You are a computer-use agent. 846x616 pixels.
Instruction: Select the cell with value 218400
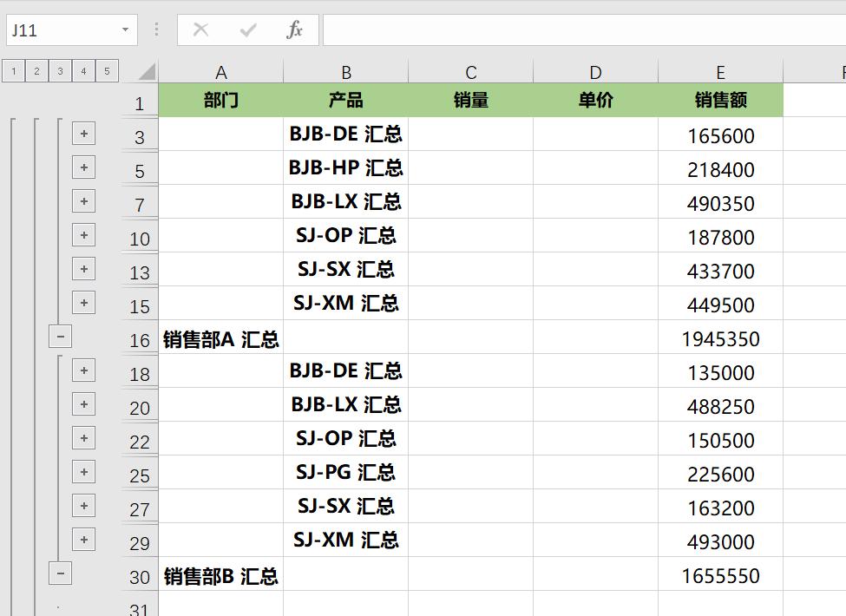click(720, 167)
